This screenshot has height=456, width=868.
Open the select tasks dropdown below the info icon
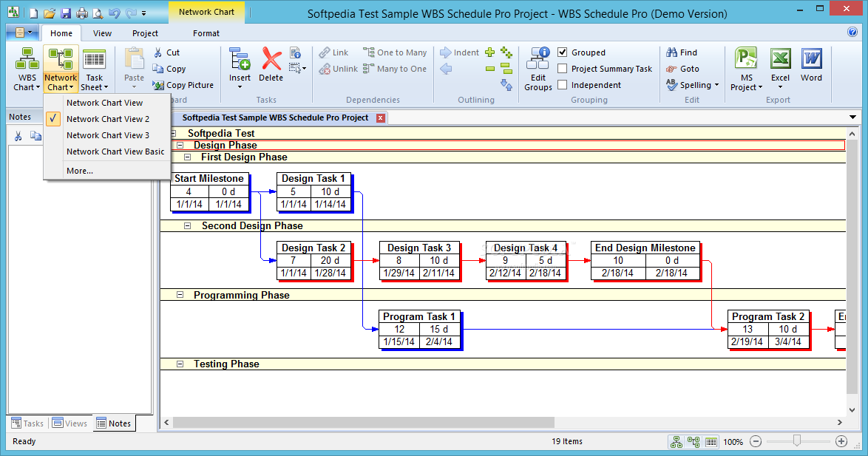pos(298,69)
